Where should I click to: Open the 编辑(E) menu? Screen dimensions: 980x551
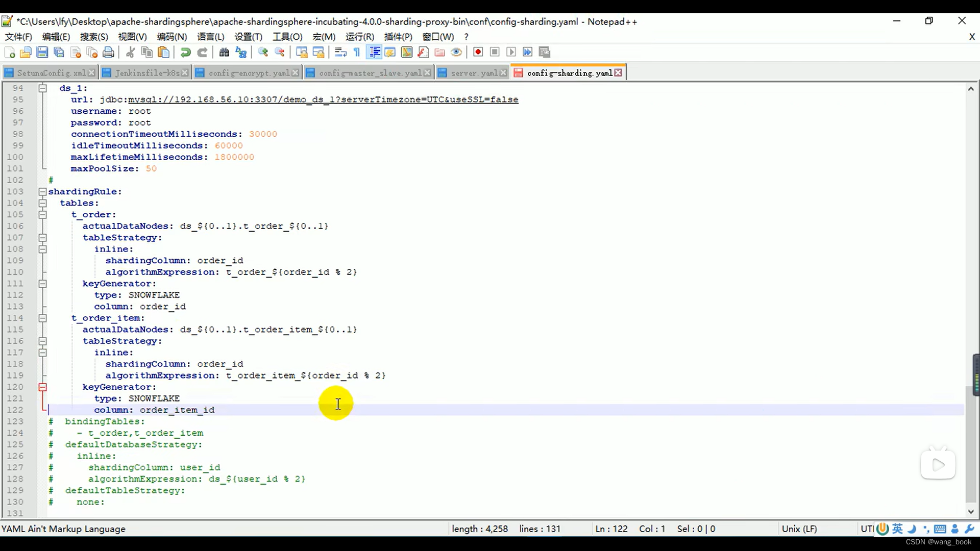tap(56, 37)
